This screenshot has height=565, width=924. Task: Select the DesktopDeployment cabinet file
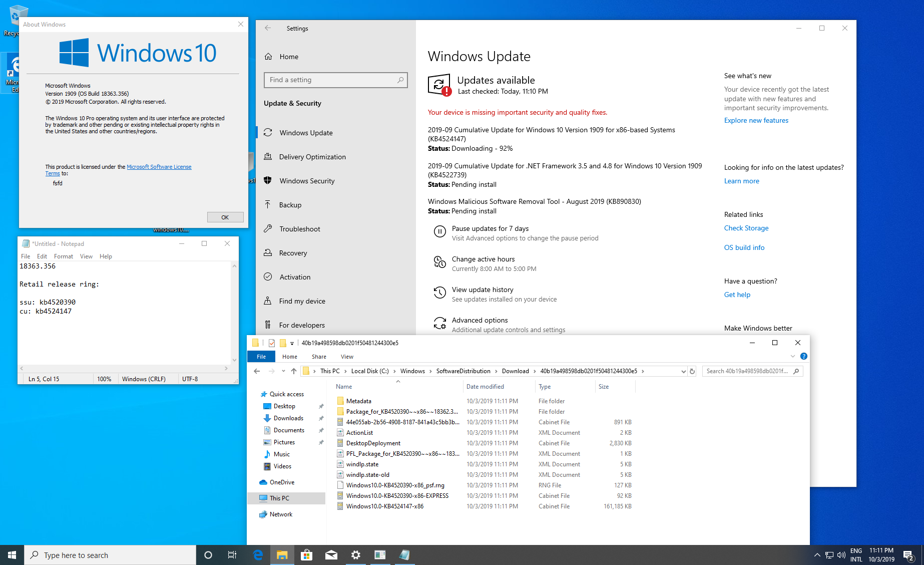pos(373,443)
